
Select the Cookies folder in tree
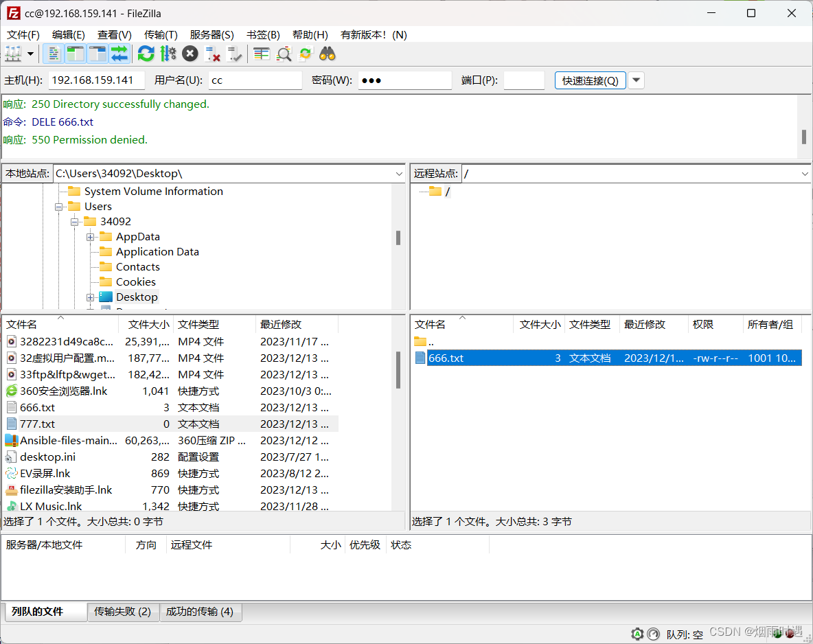point(135,282)
